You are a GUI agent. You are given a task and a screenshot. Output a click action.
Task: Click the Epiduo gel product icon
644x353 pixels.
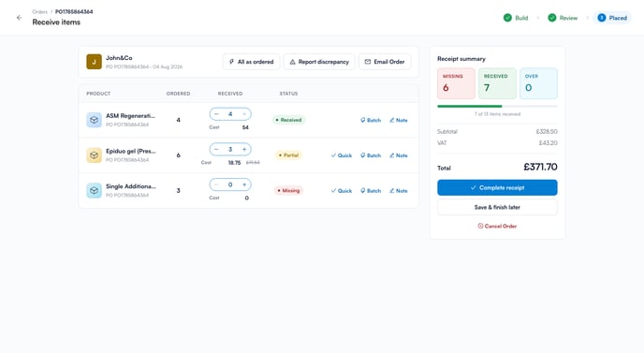tap(94, 155)
